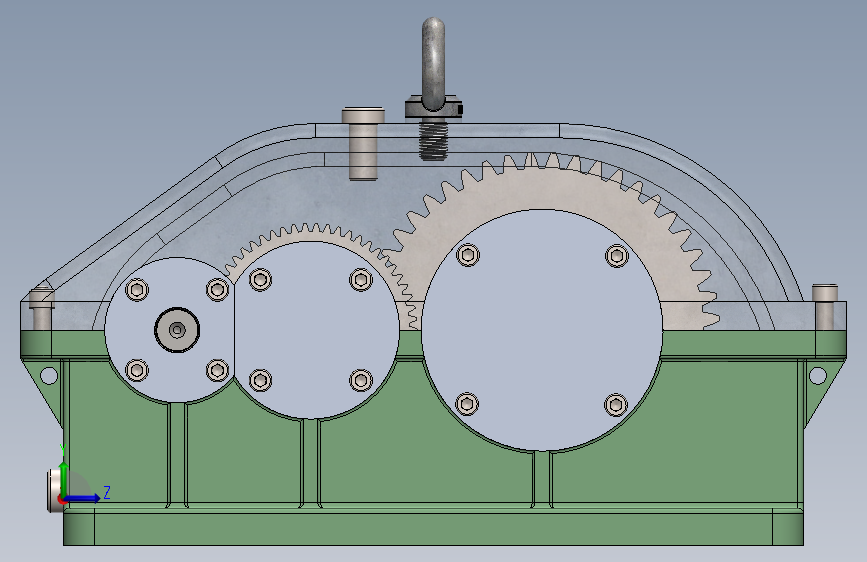Select the bottom mounting foot plate of the housing
The height and width of the screenshot is (562, 867).
coord(434,528)
